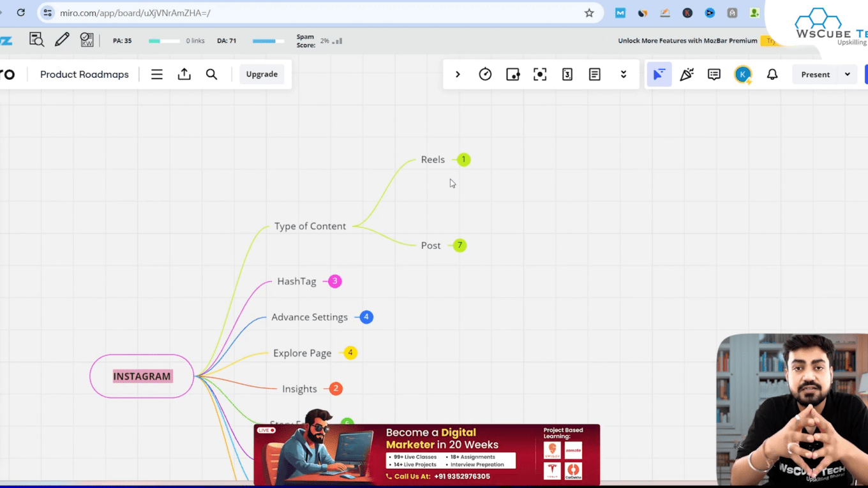
Task: Click the MozBar page analysis magnifier icon
Action: click(x=36, y=40)
